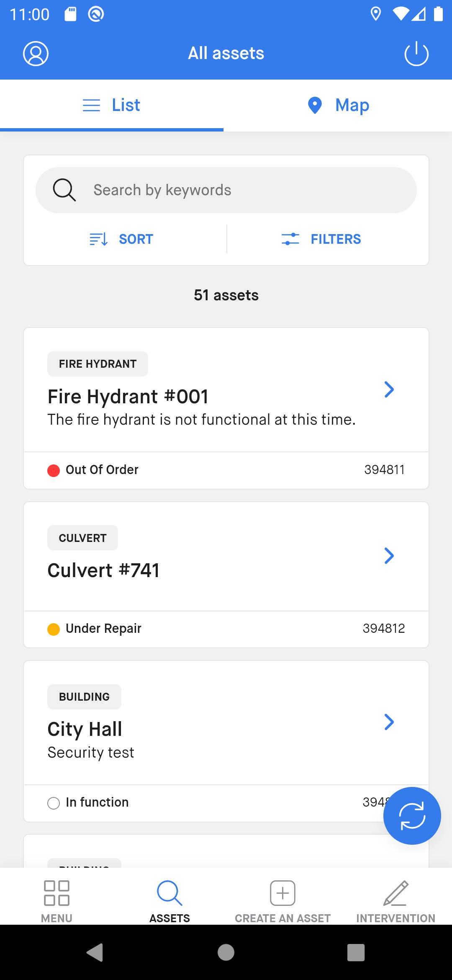
Task: Select Create an Asset plus icon
Action: tap(282, 893)
